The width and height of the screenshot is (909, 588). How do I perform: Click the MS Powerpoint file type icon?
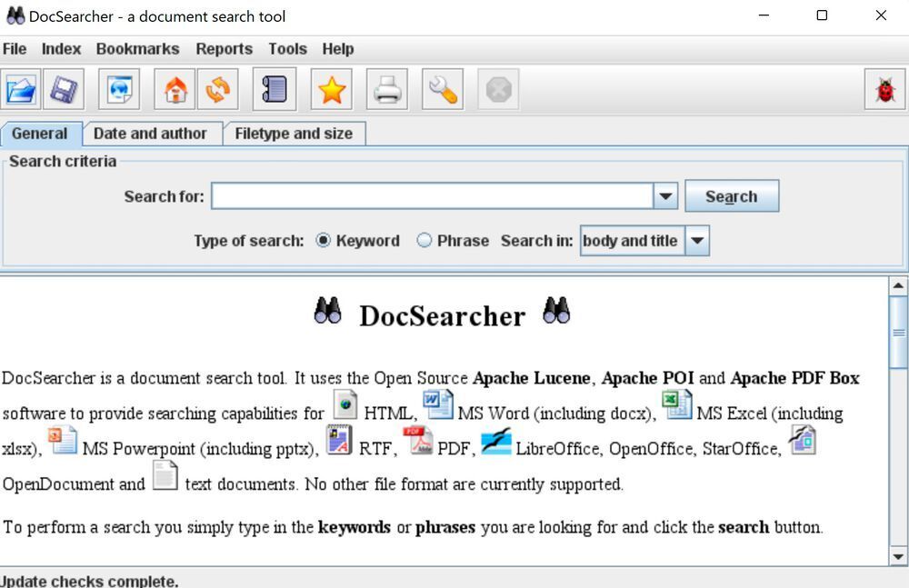(x=63, y=440)
